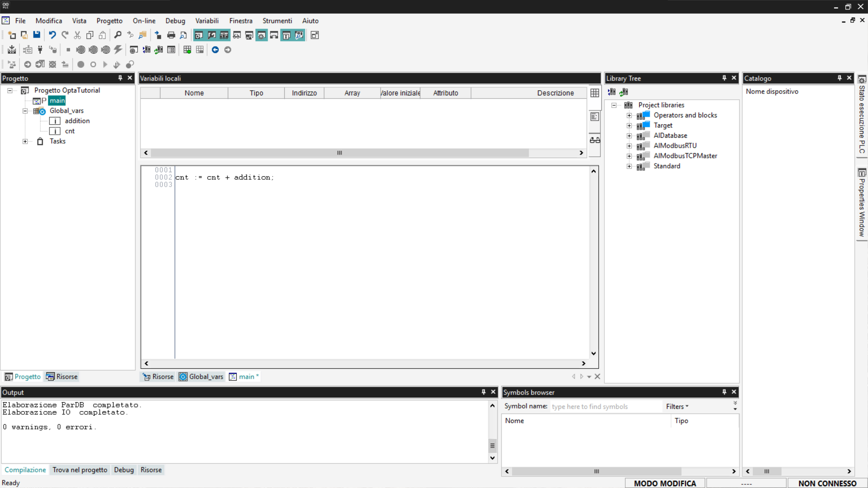Click the Insert record grid icon
The width and height of the screenshot is (868, 488).
click(x=187, y=50)
